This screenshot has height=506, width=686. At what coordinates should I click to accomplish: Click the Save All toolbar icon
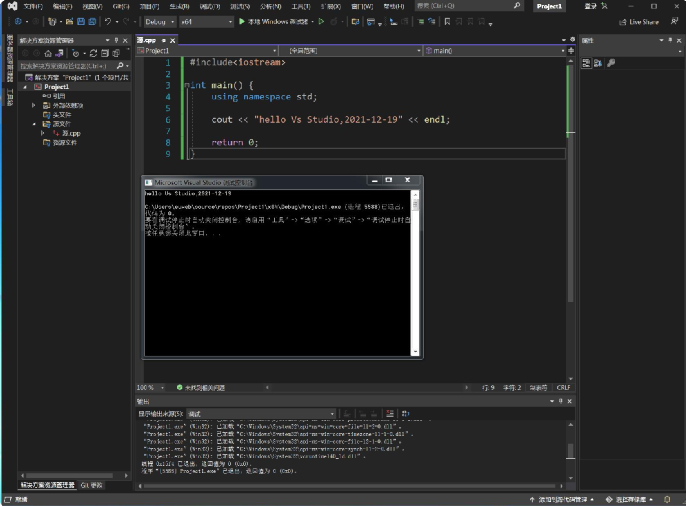coord(90,21)
